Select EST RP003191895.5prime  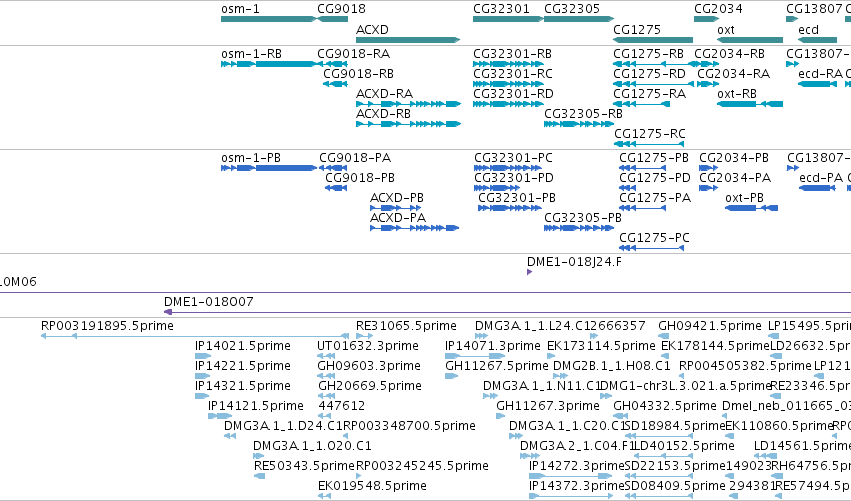195,337
